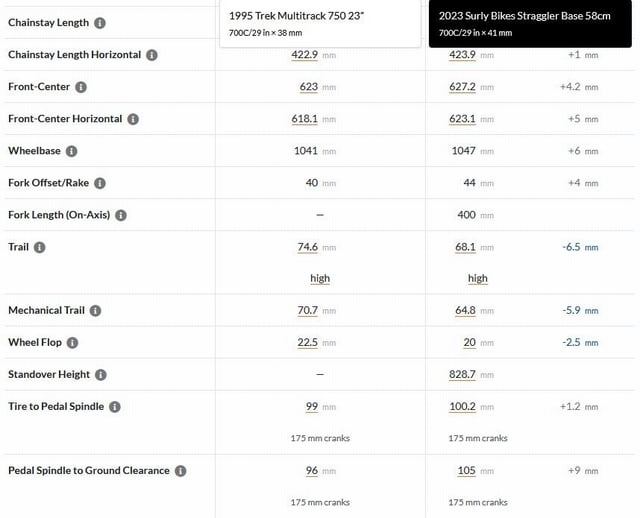
Task: Click info icon next to Chainstay Length
Action: [100, 23]
